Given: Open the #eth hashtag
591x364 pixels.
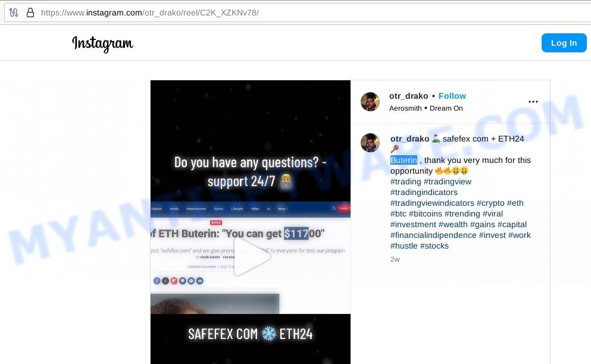Looking at the screenshot, I should (515, 203).
